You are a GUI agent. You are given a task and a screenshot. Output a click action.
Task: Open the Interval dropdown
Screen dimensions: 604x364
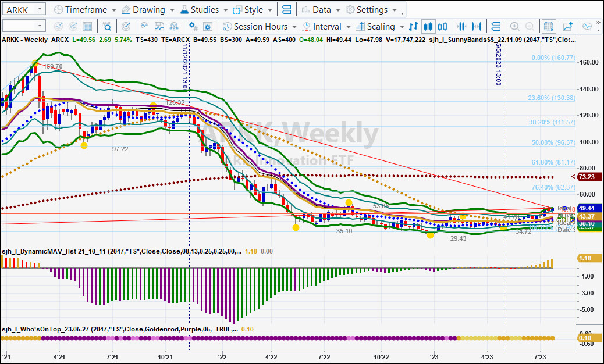pyautogui.click(x=326, y=27)
